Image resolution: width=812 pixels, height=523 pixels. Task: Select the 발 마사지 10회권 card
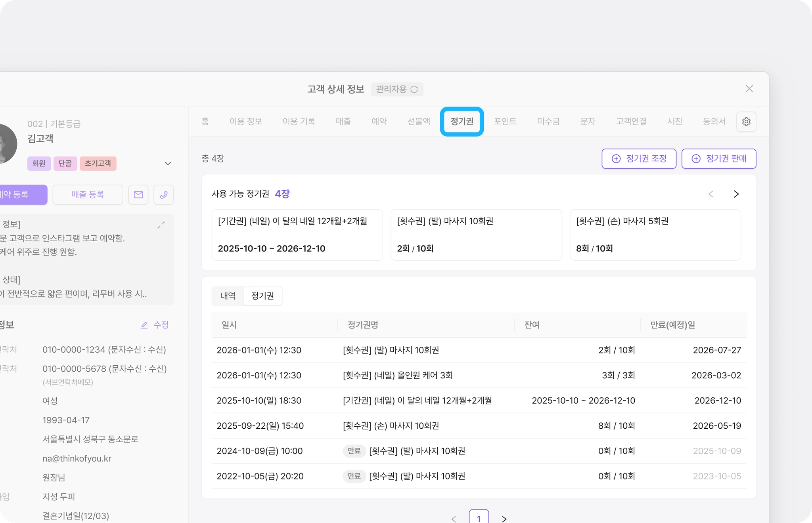click(476, 235)
